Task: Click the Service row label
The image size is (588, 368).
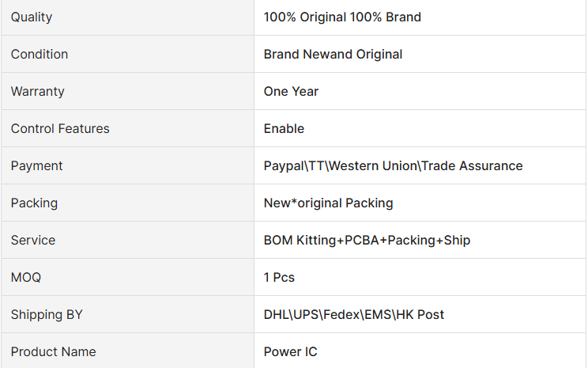Action: pyautogui.click(x=33, y=241)
